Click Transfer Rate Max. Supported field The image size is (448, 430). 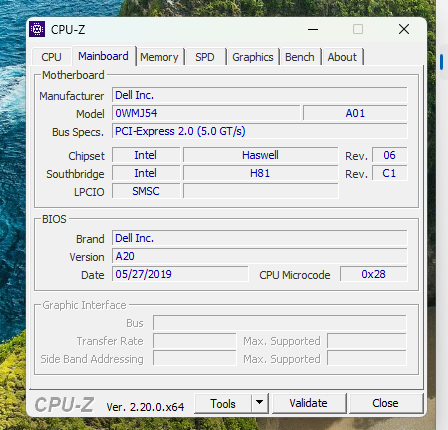point(367,341)
